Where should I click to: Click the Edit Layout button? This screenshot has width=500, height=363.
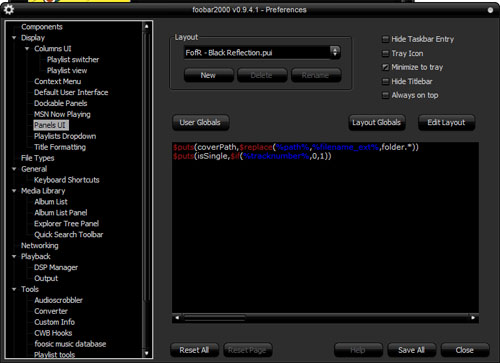click(446, 123)
